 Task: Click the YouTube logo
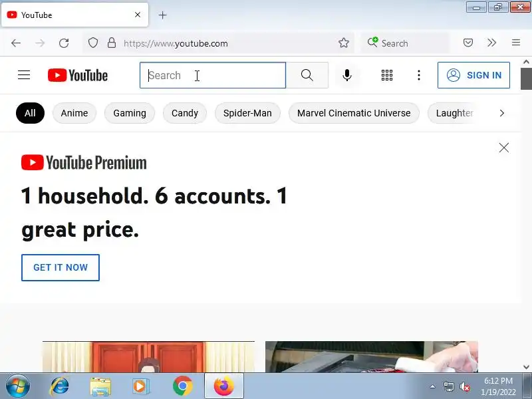[x=78, y=75]
